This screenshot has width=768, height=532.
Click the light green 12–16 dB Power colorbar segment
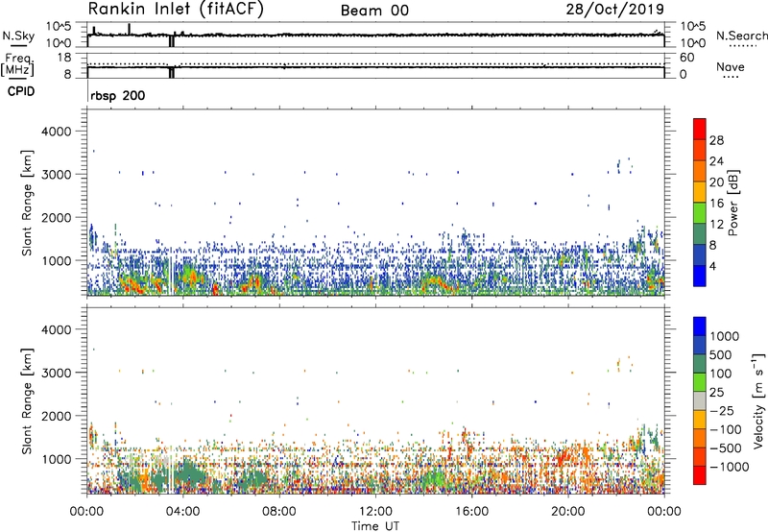(x=700, y=213)
